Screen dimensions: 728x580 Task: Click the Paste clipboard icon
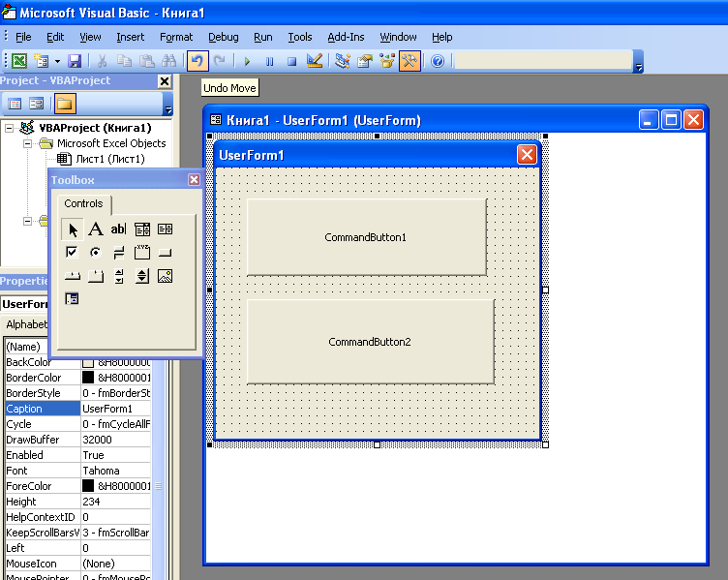click(x=147, y=61)
